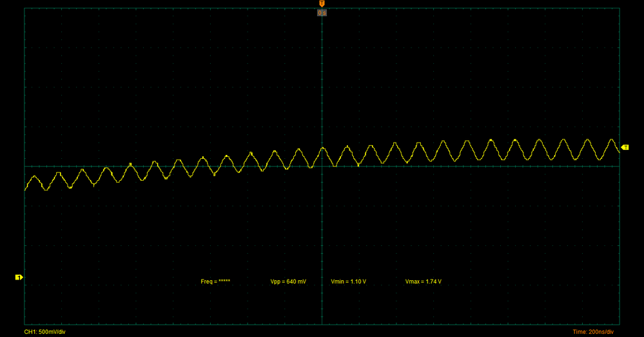Screen dimensions: 644x337
Task: Select the channel 1 ground marker on left edge
Action: point(19,278)
